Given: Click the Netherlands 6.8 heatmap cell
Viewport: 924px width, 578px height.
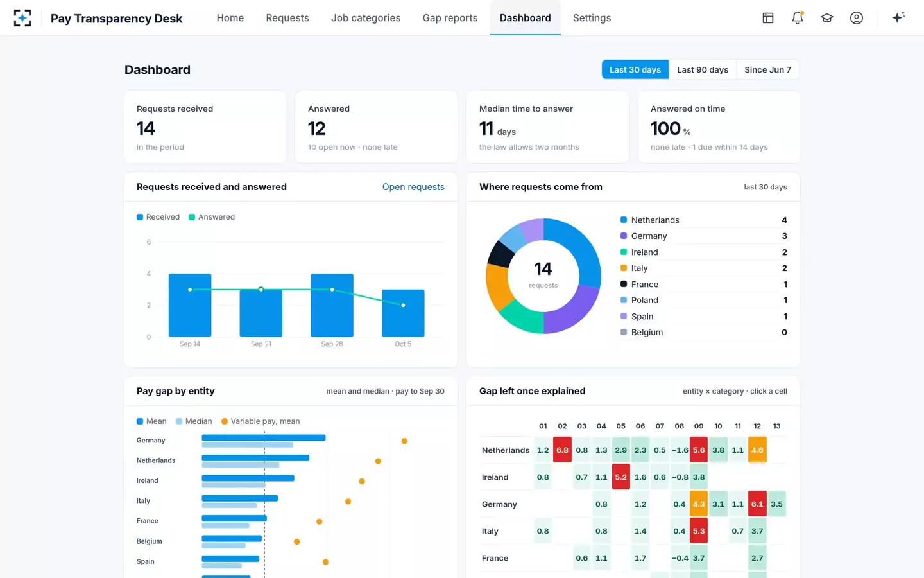Looking at the screenshot, I should click(563, 450).
